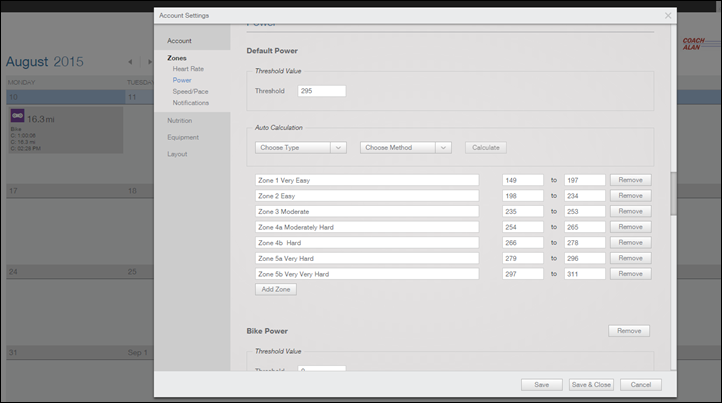This screenshot has height=403, width=722.
Task: Click Zone 1 upper value 197
Action: tap(585, 180)
